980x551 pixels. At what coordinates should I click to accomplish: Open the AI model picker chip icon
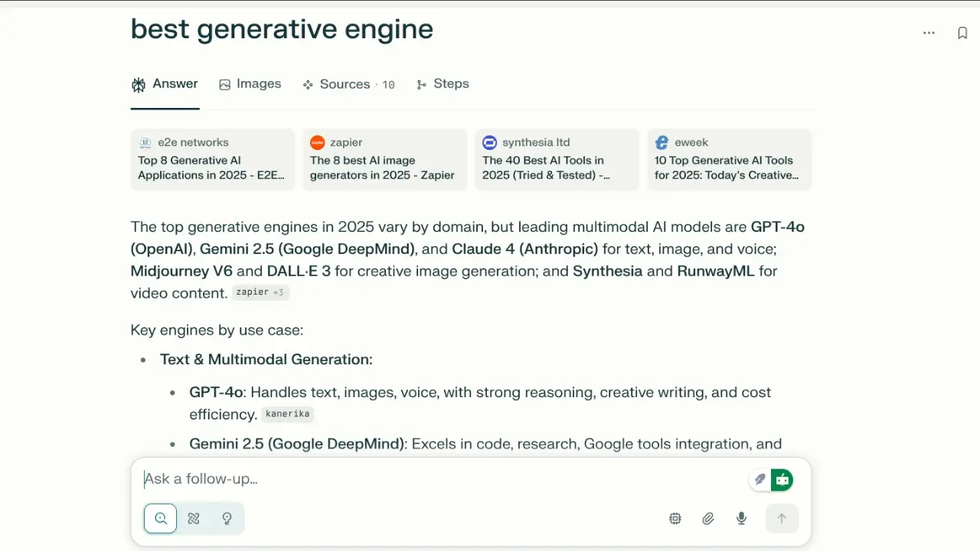pyautogui.click(x=675, y=518)
